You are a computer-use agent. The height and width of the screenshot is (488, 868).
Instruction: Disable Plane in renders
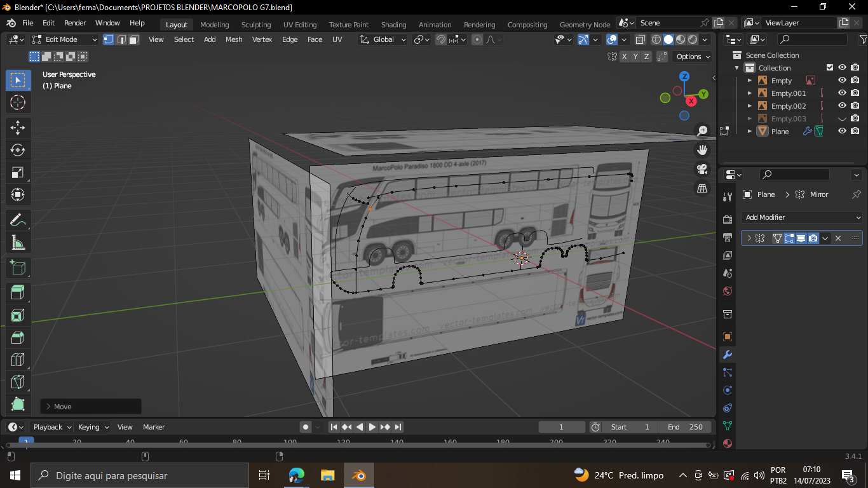(x=855, y=132)
